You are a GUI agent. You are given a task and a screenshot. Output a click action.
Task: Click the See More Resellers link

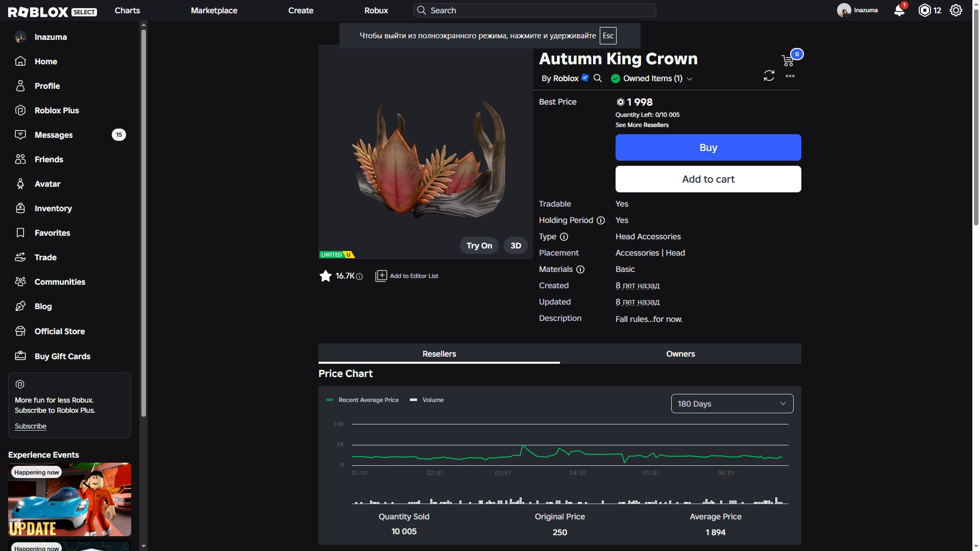[x=642, y=125]
